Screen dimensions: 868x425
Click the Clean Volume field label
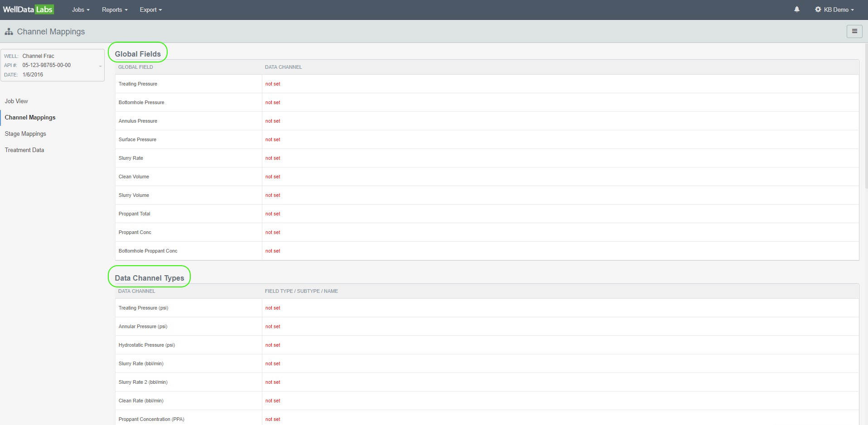tap(134, 177)
